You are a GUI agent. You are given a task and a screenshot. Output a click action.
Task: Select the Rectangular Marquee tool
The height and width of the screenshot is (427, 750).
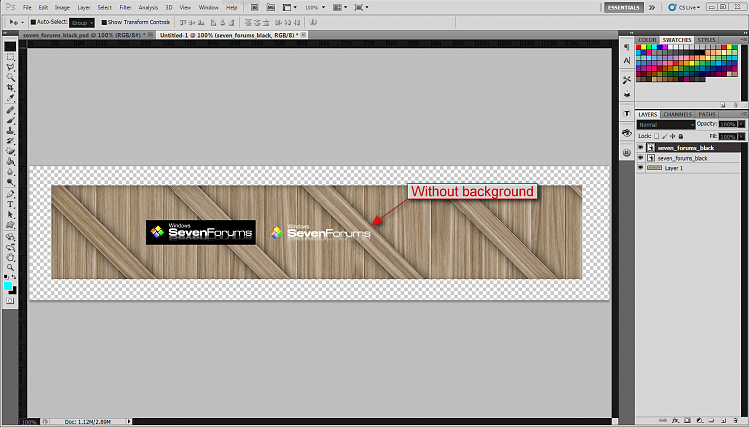10,56
